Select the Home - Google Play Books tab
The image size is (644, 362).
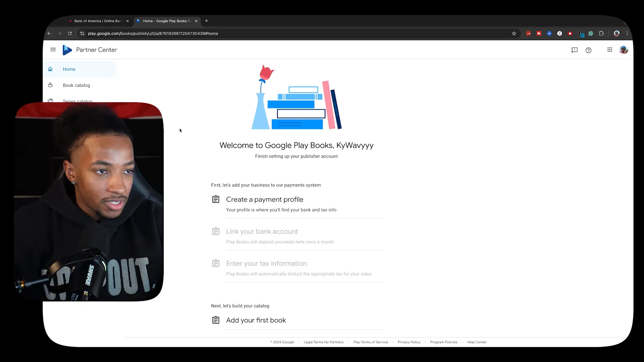click(167, 21)
